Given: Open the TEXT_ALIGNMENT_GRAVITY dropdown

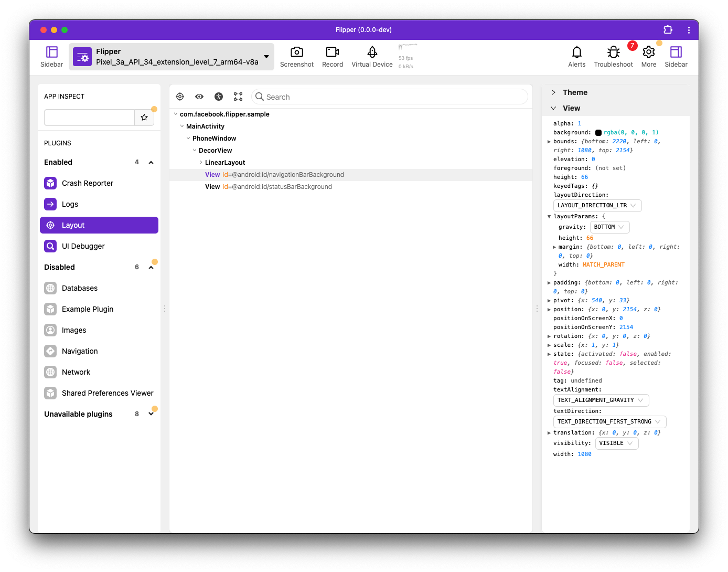Looking at the screenshot, I should pos(601,400).
